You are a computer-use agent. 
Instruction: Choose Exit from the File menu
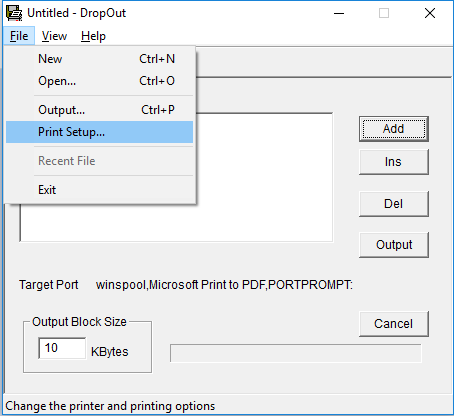[x=99, y=190]
